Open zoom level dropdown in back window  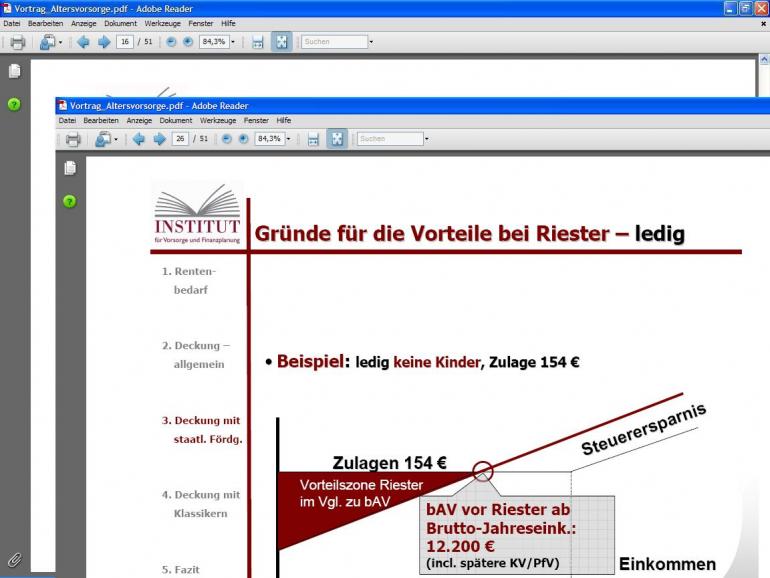(233, 42)
